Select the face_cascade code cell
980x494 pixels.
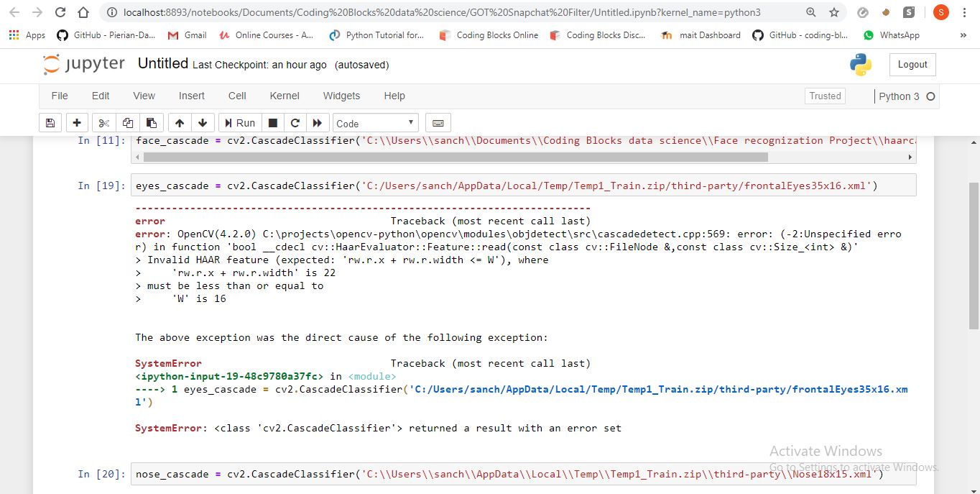(523, 141)
